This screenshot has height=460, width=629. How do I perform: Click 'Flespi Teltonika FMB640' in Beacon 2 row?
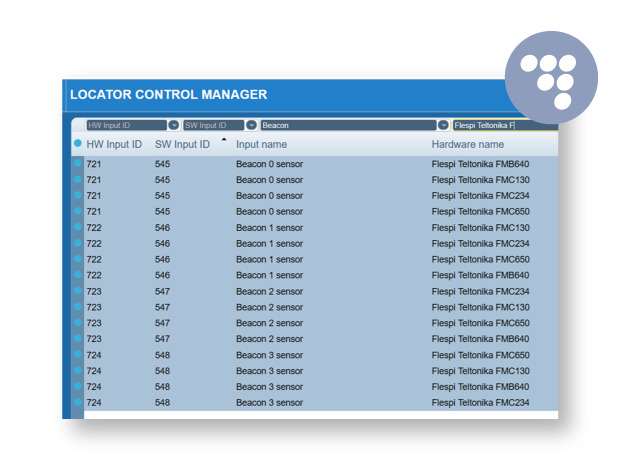pyautogui.click(x=481, y=339)
